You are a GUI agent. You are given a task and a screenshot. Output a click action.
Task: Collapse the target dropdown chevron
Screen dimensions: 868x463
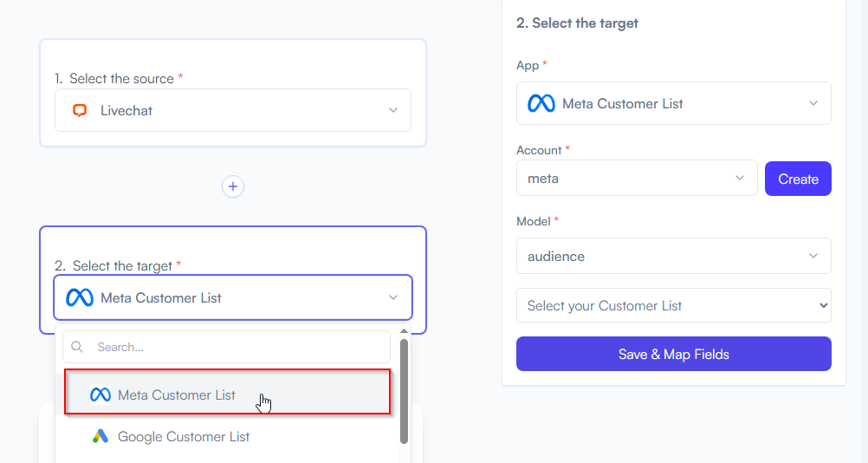click(393, 297)
